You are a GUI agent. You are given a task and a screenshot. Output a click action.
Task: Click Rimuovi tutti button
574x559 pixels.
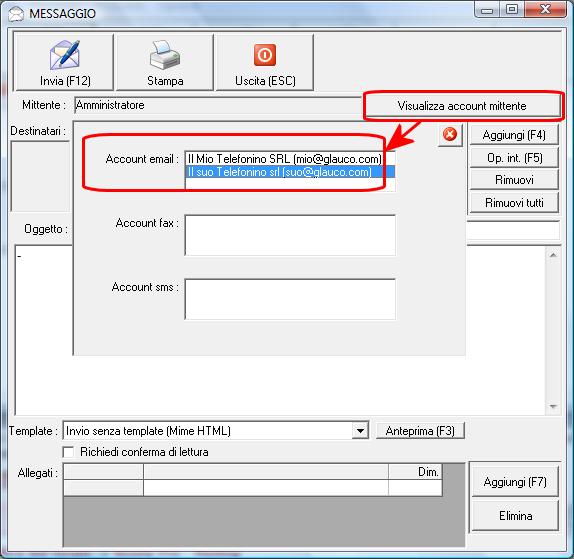[514, 202]
